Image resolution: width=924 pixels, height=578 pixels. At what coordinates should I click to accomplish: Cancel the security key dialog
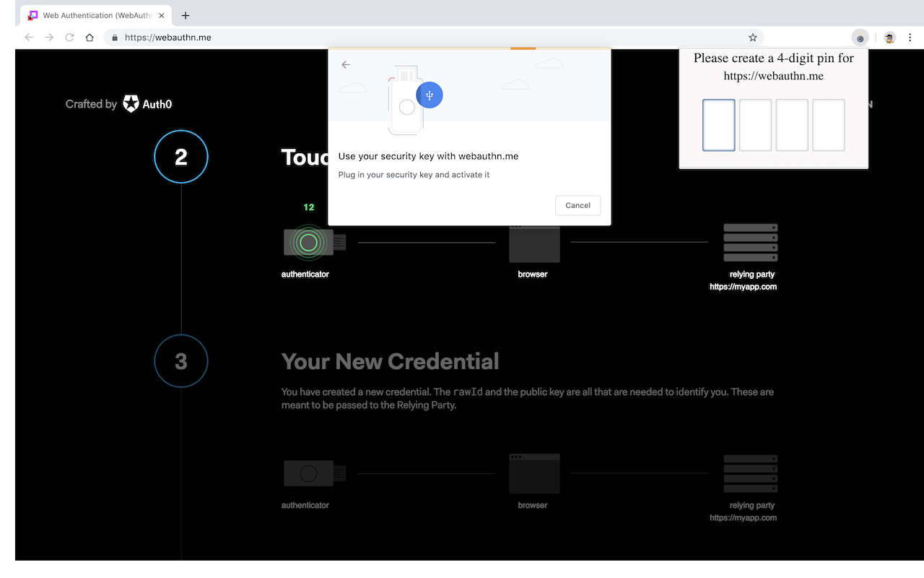click(x=577, y=205)
